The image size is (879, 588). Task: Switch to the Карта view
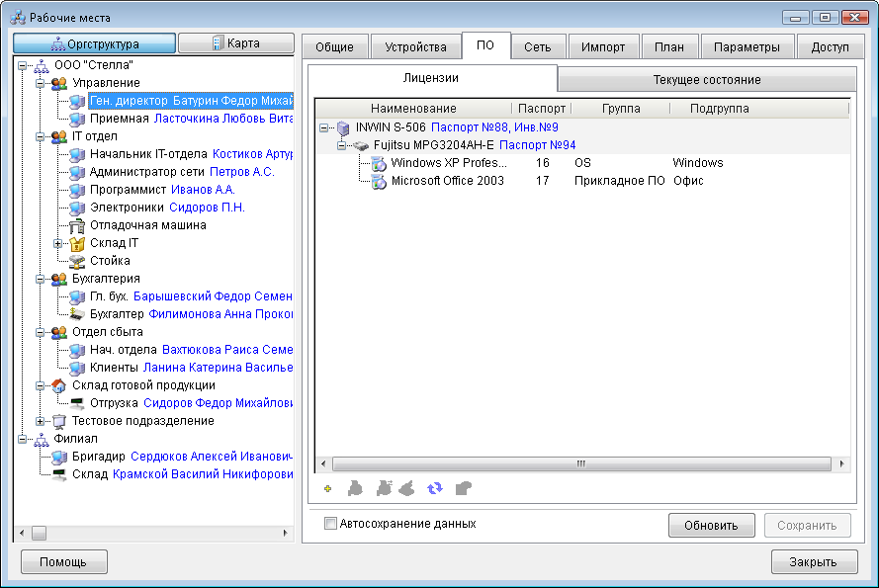pos(235,43)
